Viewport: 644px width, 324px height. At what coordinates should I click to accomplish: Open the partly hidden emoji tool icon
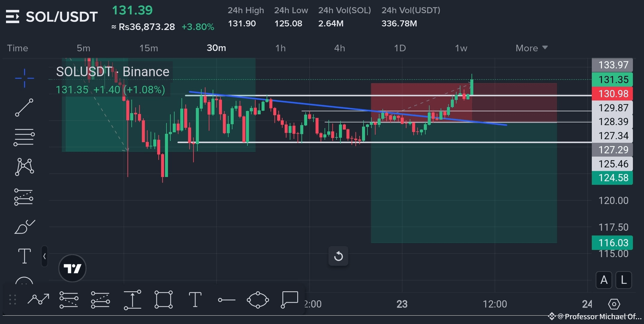(24, 280)
